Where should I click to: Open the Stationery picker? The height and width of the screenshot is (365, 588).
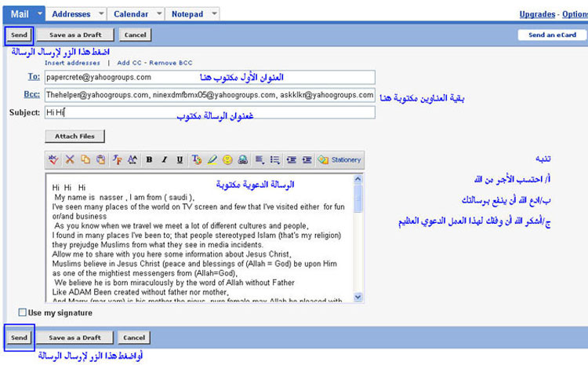coord(339,160)
